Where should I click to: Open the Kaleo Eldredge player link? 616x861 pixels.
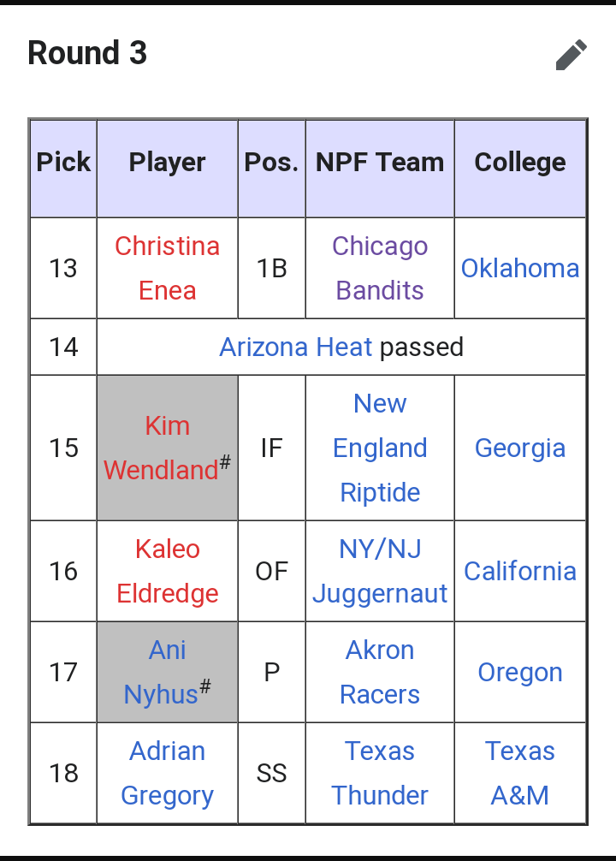coord(168,571)
